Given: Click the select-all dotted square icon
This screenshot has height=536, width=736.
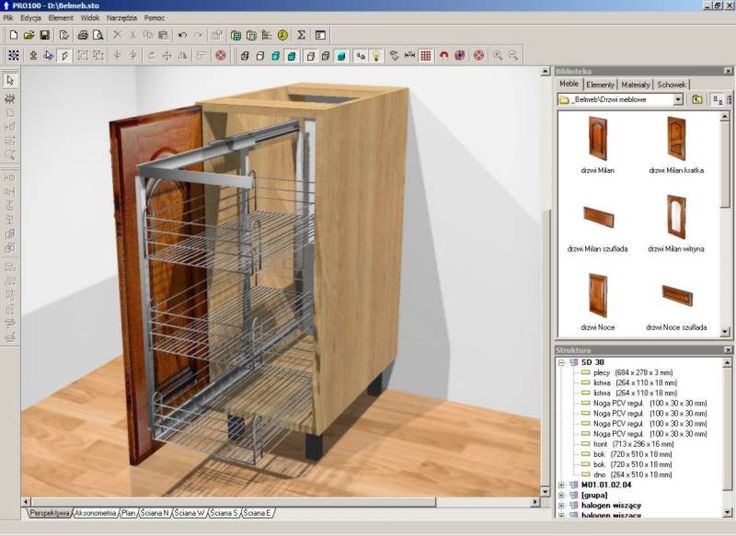Looking at the screenshot, I should (x=14, y=55).
